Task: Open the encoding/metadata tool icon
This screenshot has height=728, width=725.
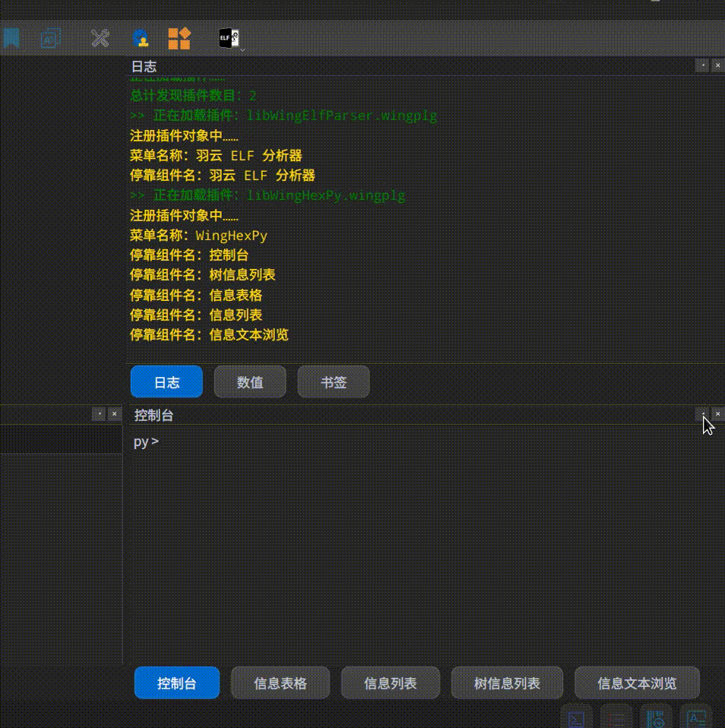Action: pyautogui.click(x=49, y=38)
